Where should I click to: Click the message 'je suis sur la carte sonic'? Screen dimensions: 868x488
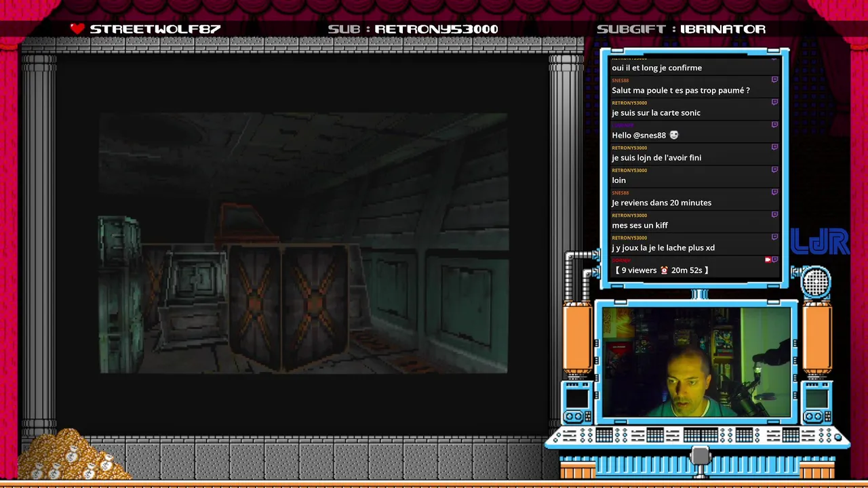point(656,113)
